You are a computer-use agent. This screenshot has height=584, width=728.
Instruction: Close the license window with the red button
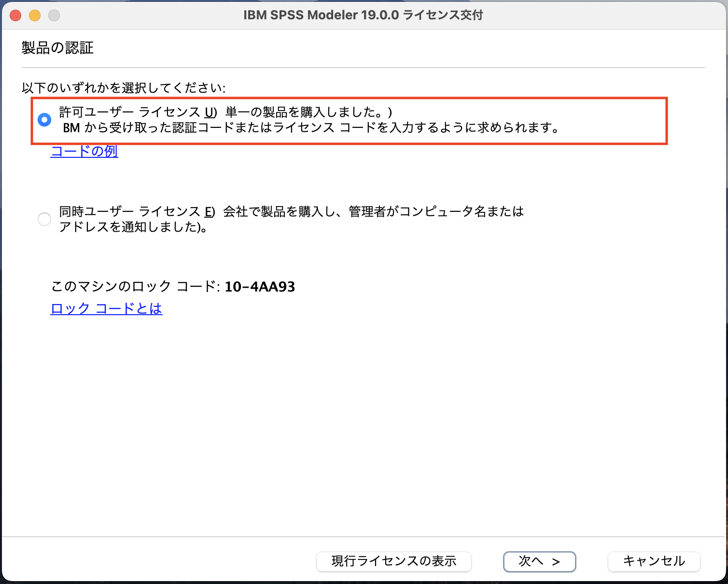point(15,15)
